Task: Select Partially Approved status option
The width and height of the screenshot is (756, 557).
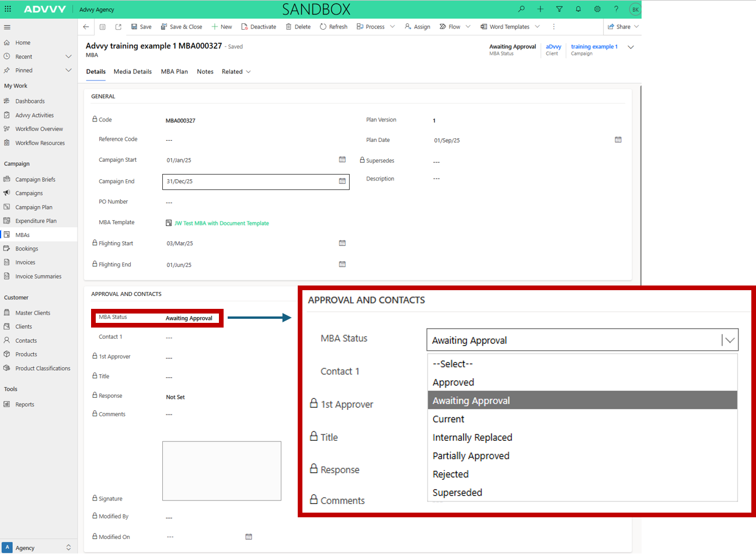Action: click(x=471, y=456)
